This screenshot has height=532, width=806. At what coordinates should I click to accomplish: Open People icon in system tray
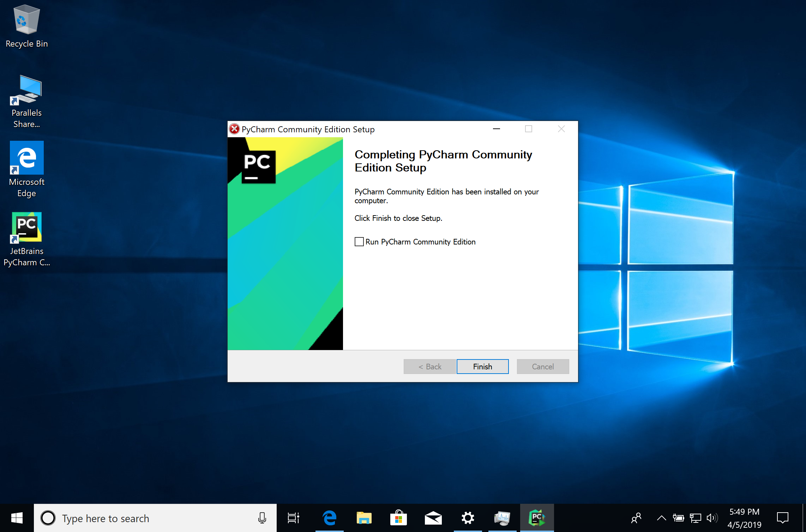(x=636, y=518)
